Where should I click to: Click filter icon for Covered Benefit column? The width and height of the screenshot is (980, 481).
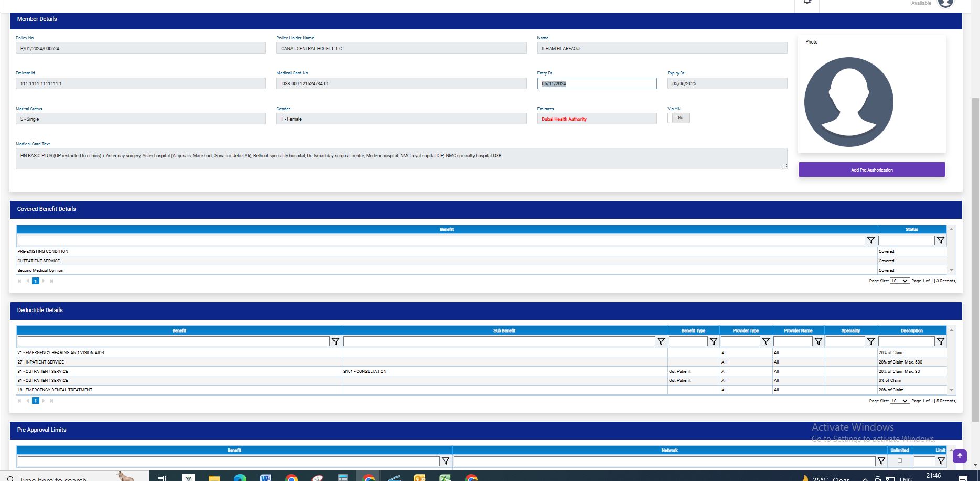tap(870, 240)
